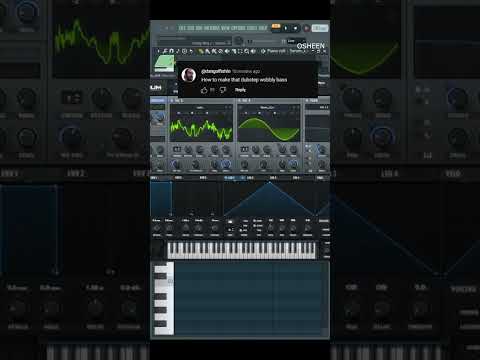Arm the red record button
480x360 pixels.
point(306,29)
